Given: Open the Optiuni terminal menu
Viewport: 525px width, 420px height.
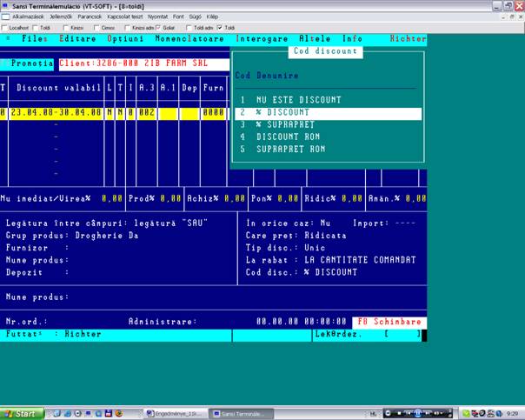Looking at the screenshot, I should pos(125,39).
